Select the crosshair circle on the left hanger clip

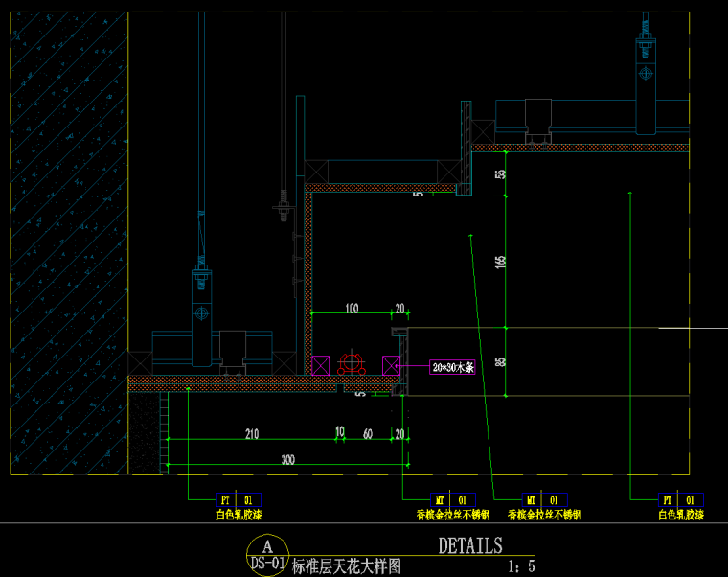pyautogui.click(x=201, y=312)
